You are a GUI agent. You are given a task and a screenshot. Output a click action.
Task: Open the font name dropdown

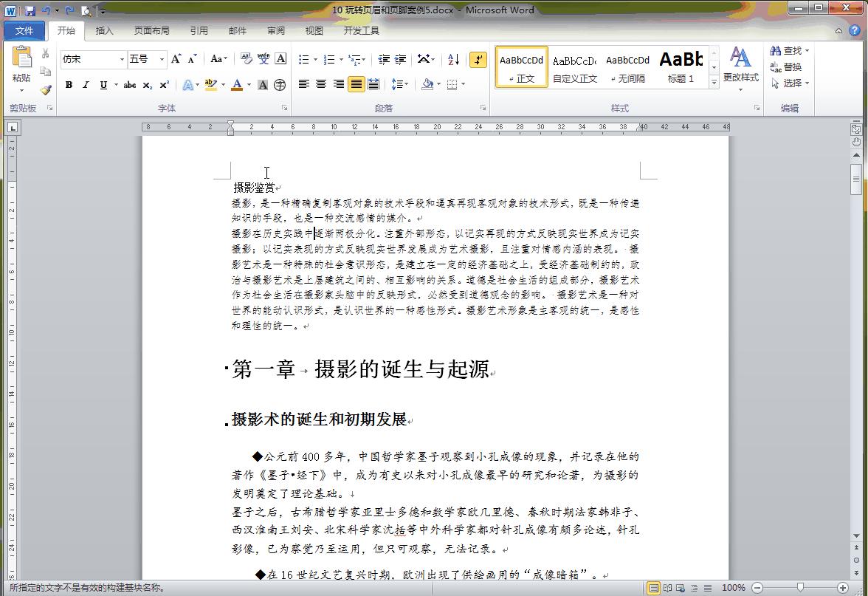pyautogui.click(x=122, y=59)
